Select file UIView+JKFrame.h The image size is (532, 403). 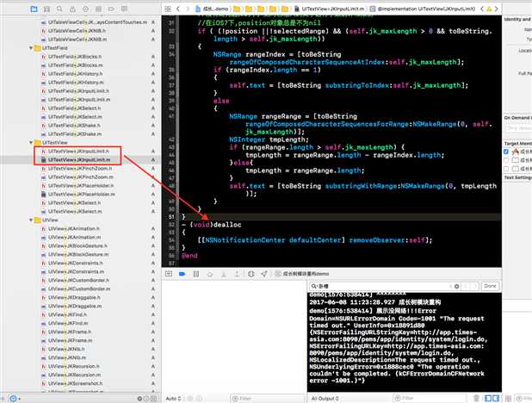(x=70, y=332)
